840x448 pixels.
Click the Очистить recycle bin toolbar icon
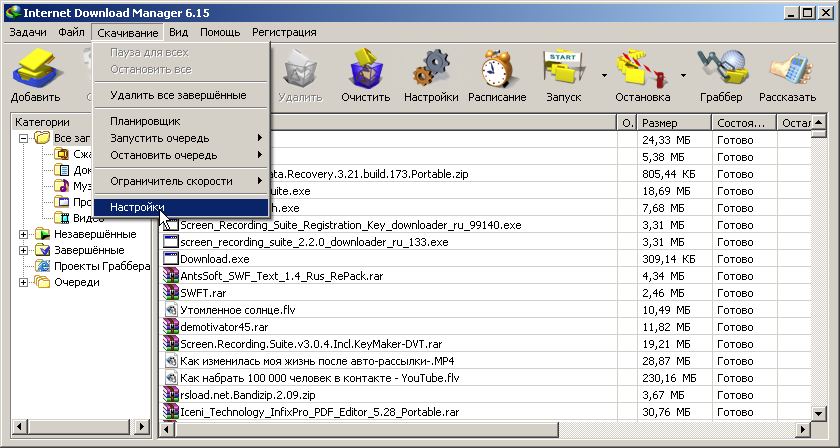[366, 68]
